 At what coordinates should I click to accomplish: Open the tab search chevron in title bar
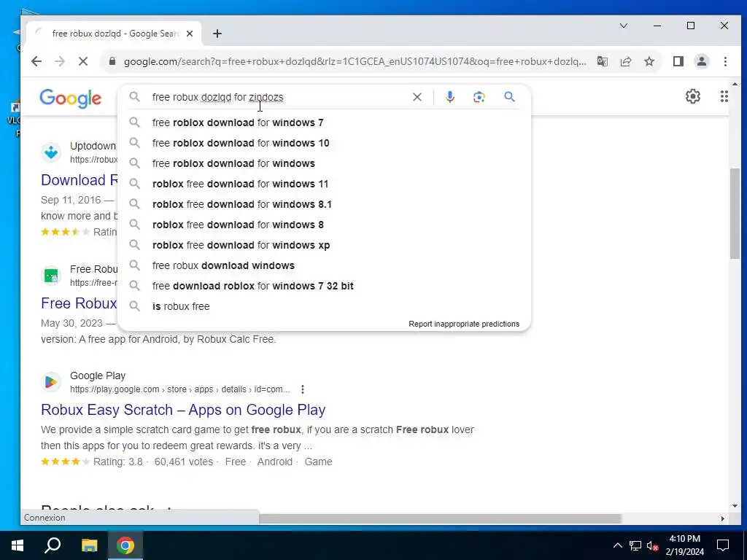pos(624,26)
